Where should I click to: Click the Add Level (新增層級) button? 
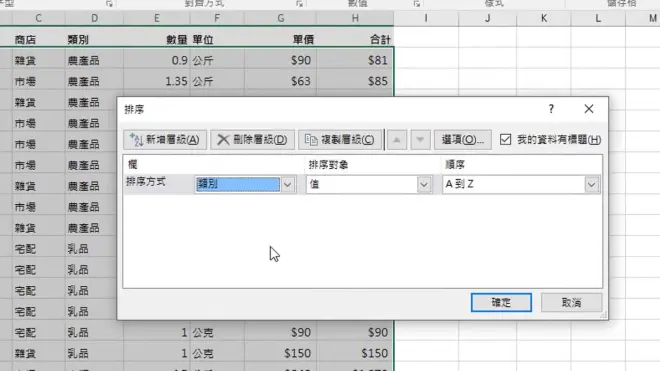165,140
